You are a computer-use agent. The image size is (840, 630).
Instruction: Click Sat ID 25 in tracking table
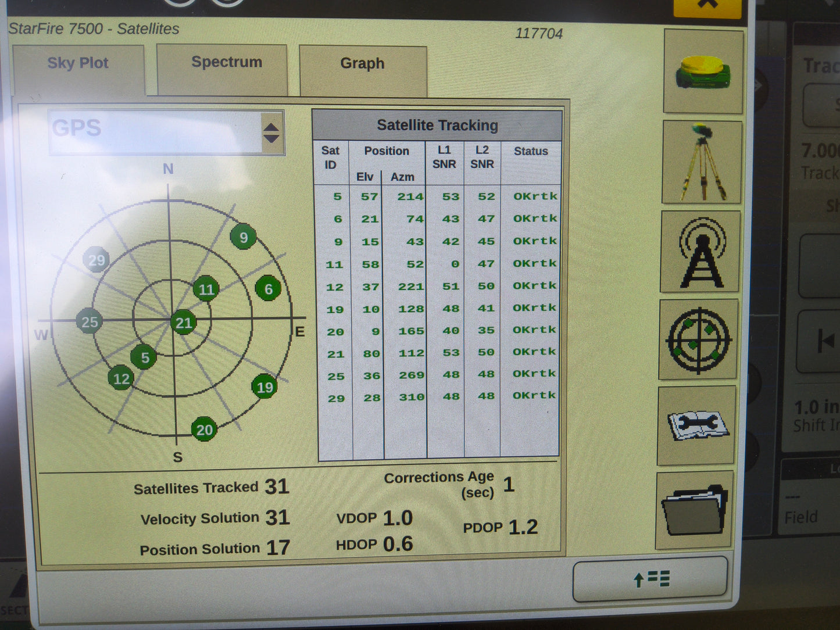pos(336,376)
